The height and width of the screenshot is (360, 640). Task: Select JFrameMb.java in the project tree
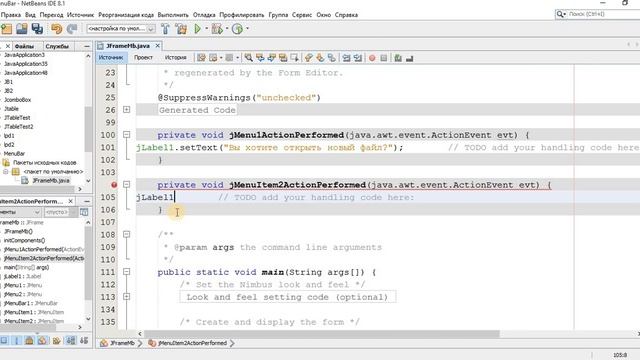tap(51, 180)
